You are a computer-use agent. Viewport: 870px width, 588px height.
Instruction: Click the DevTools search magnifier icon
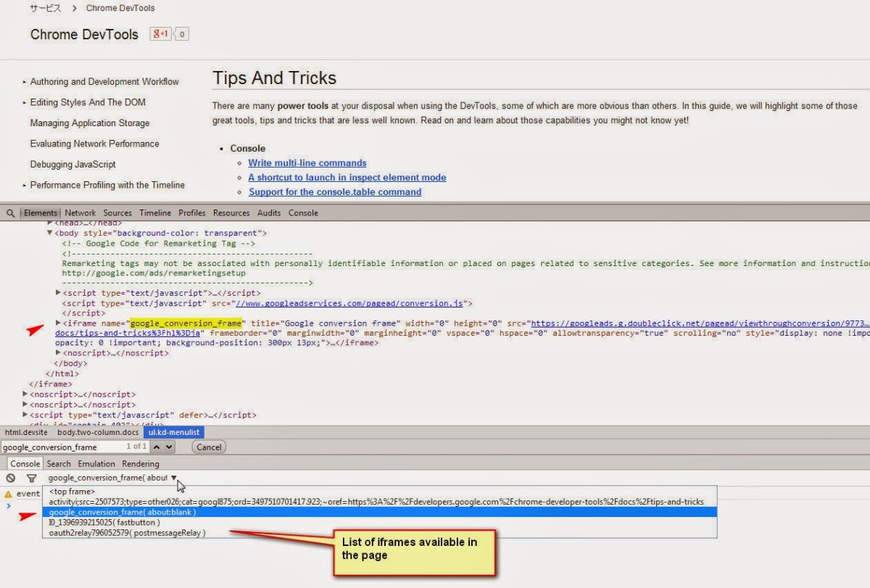11,213
